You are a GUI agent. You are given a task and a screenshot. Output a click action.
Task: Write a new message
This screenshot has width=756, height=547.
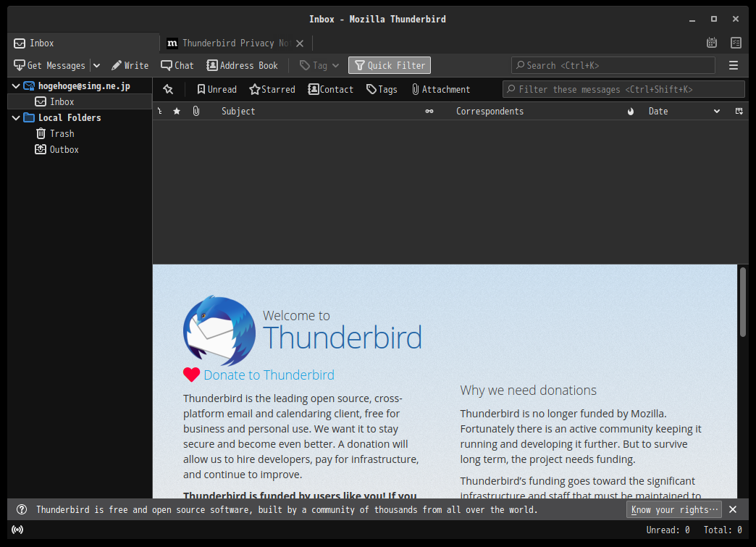(x=130, y=65)
